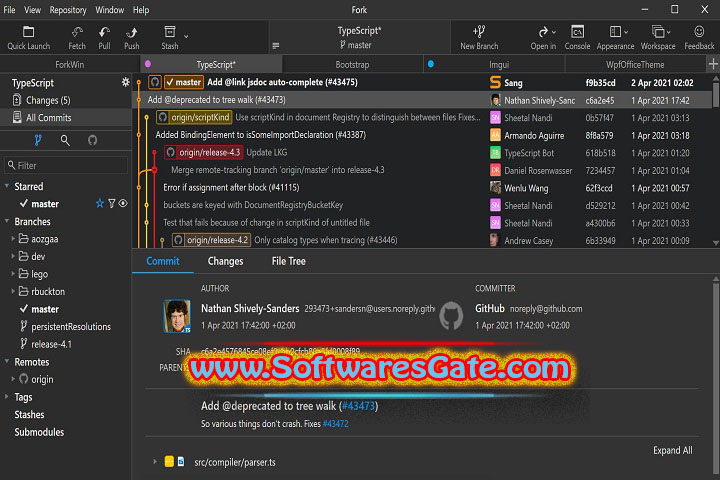Image resolution: width=720 pixels, height=480 pixels.
Task: Click the sidebar search magnifier icon
Action: click(65, 140)
